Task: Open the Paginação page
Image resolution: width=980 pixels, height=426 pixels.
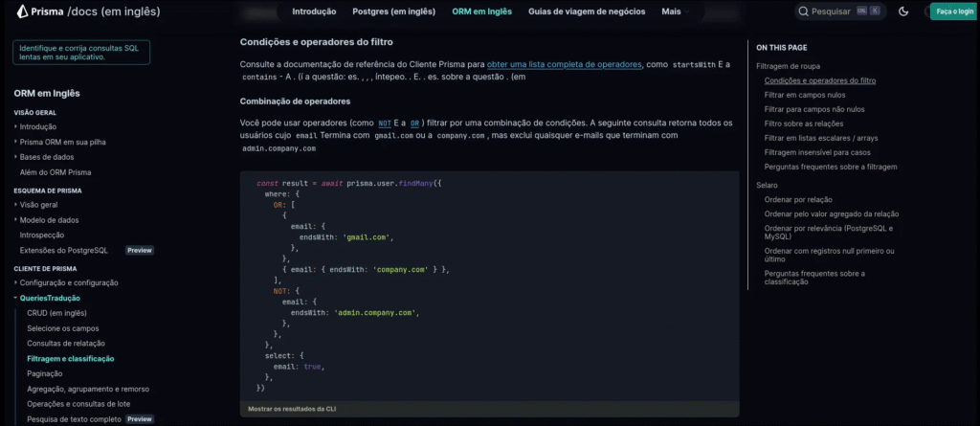Action: pos(45,373)
